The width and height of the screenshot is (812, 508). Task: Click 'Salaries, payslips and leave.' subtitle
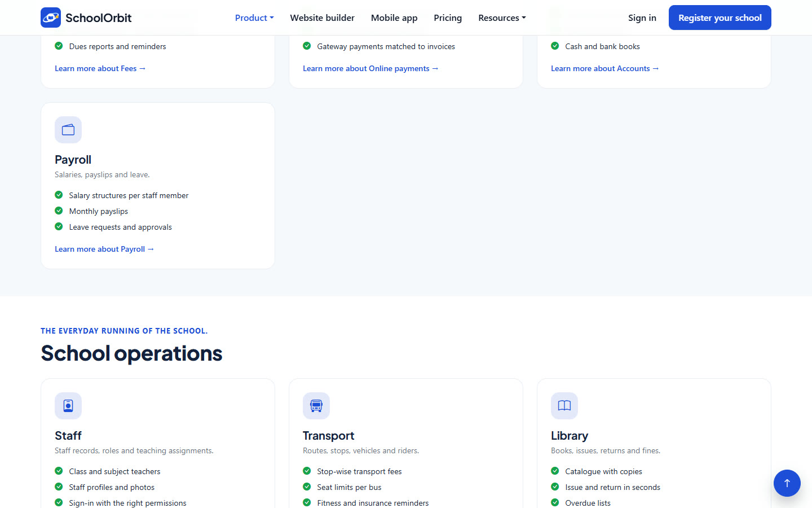[x=102, y=174]
